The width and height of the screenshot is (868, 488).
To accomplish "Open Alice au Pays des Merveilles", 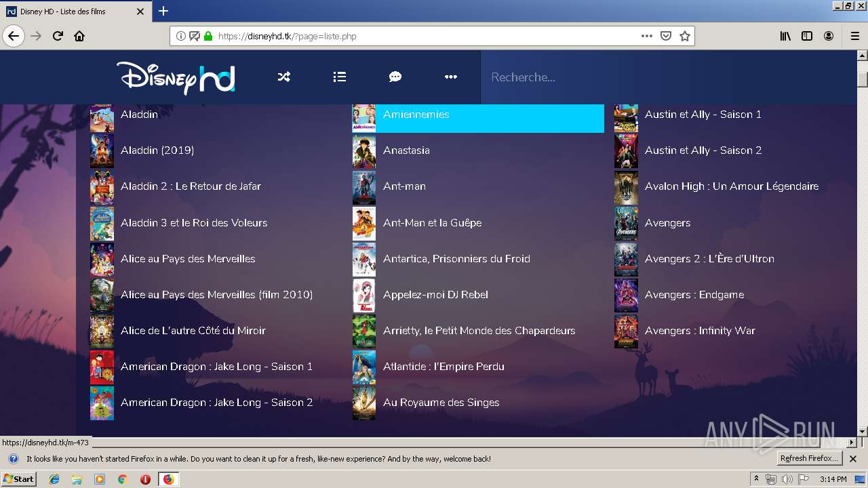I will [x=188, y=258].
